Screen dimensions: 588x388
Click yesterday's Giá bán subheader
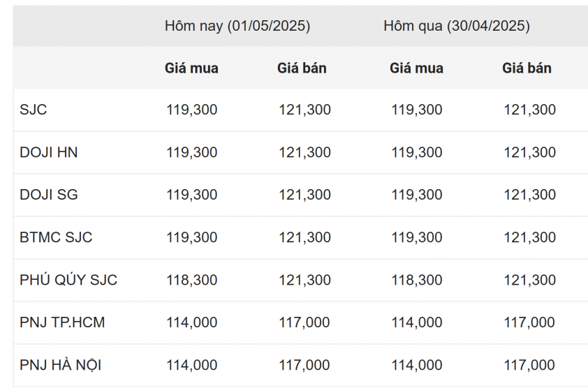click(x=527, y=68)
